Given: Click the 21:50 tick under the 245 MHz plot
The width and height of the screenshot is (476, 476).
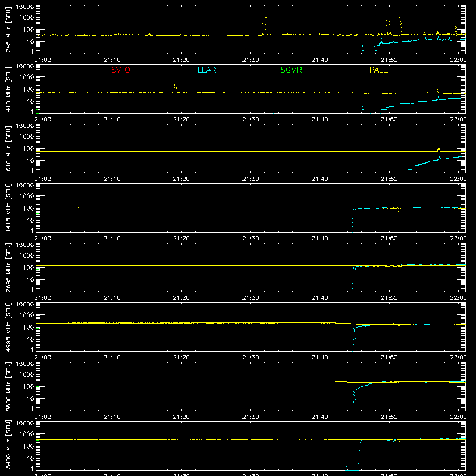Looking at the screenshot, I should coord(389,60).
